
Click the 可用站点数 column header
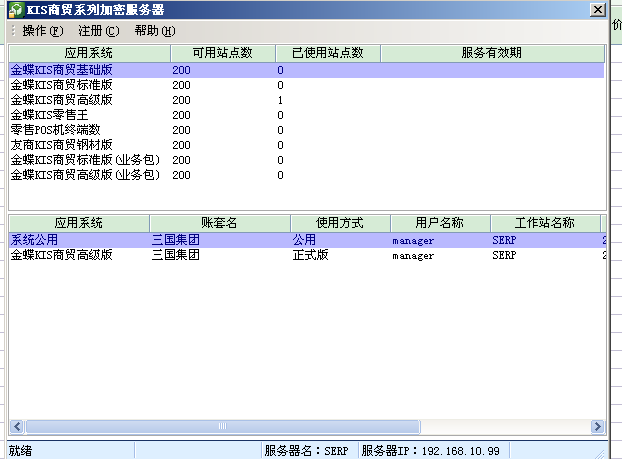pyautogui.click(x=223, y=53)
